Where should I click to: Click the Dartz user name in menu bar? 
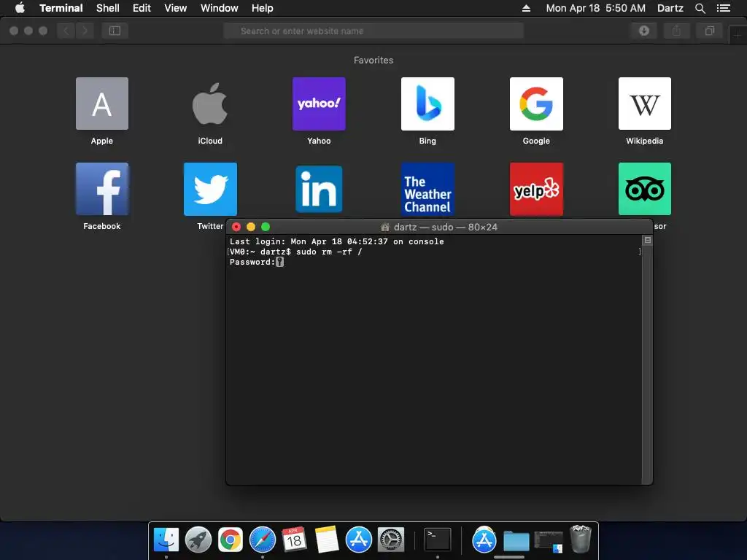670,8
